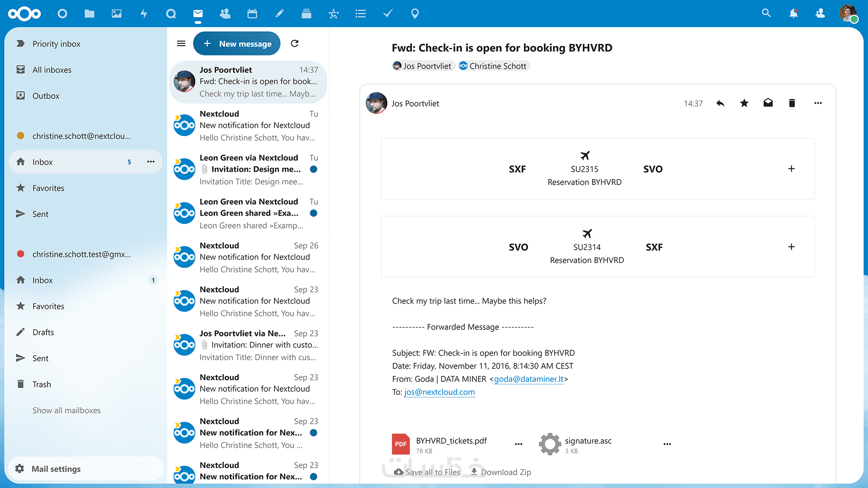
Task: Expand the SU2315 flight card plus
Action: coord(791,169)
